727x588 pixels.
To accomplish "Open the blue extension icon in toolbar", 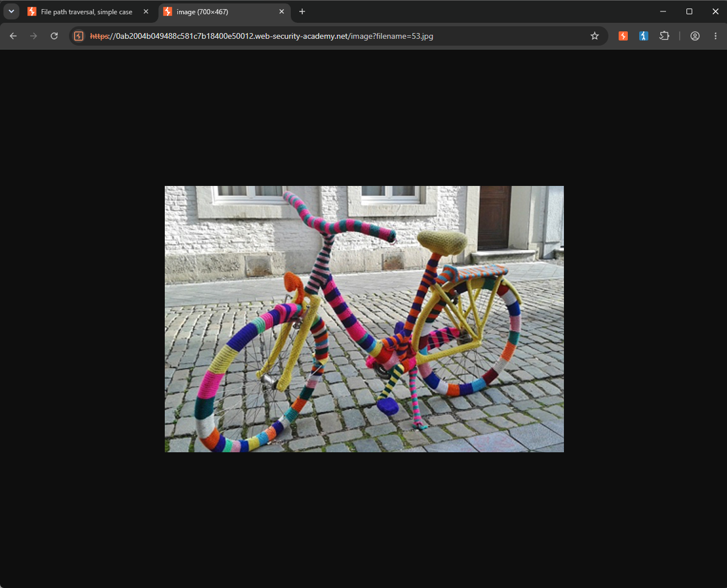I will [x=644, y=36].
